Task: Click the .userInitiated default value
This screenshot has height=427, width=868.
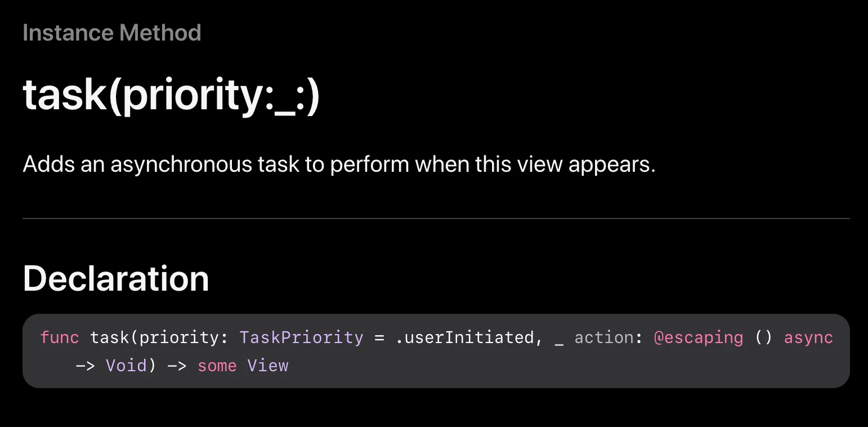Action: [464, 337]
